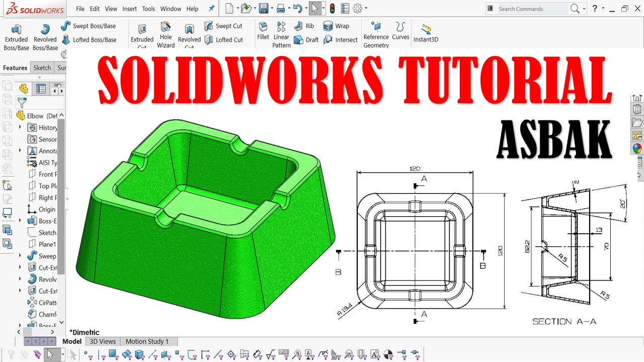
Task: Click the Print icon
Action: [x=281, y=9]
